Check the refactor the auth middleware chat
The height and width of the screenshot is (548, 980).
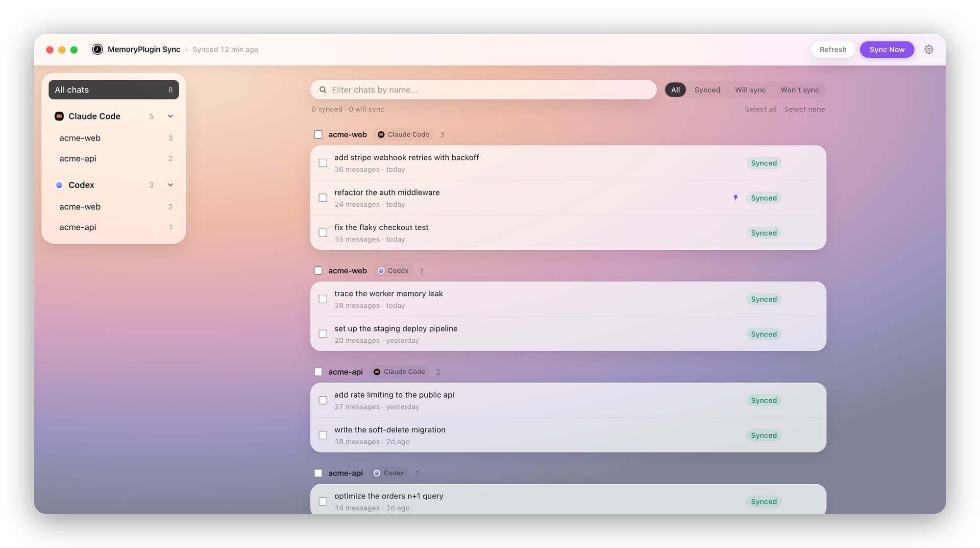pyautogui.click(x=323, y=198)
